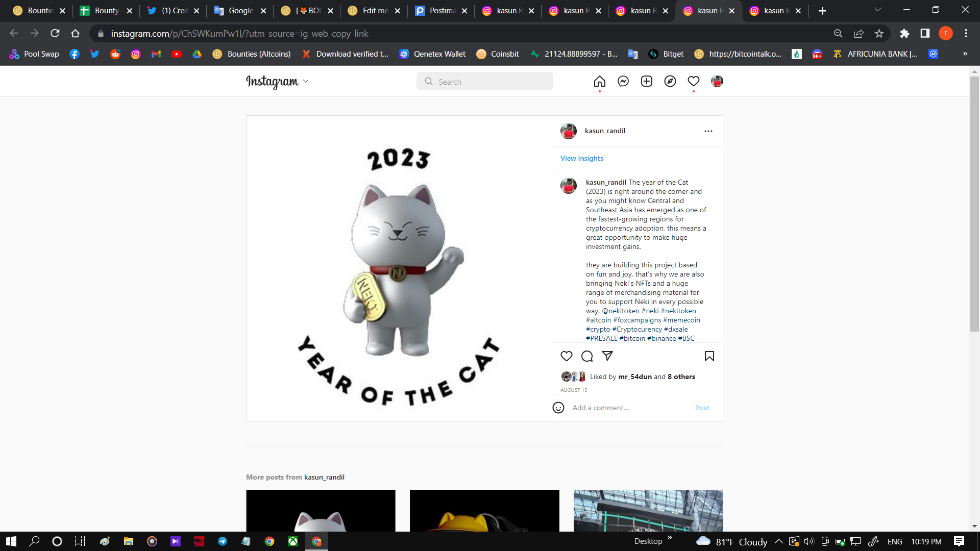Open the comment bubble on the post

click(587, 356)
